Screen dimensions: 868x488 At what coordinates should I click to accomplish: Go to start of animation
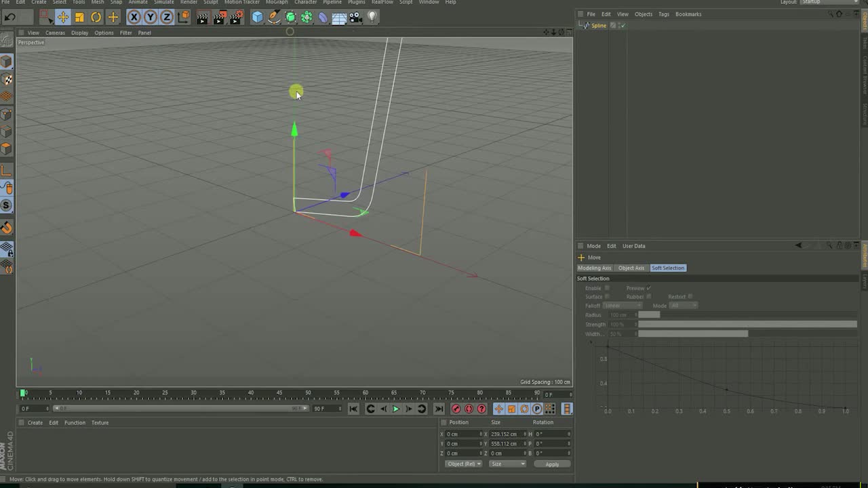[353, 409]
